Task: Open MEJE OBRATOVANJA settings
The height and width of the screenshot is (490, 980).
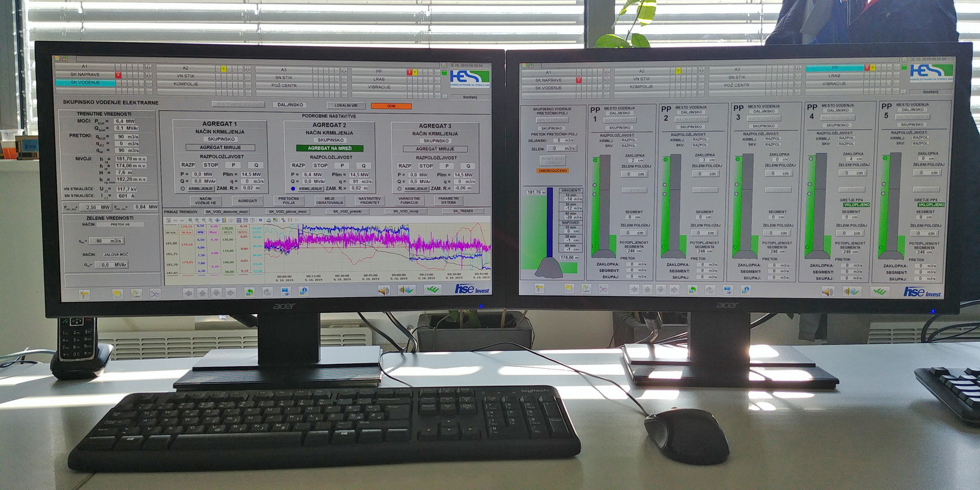Action: pyautogui.click(x=330, y=200)
